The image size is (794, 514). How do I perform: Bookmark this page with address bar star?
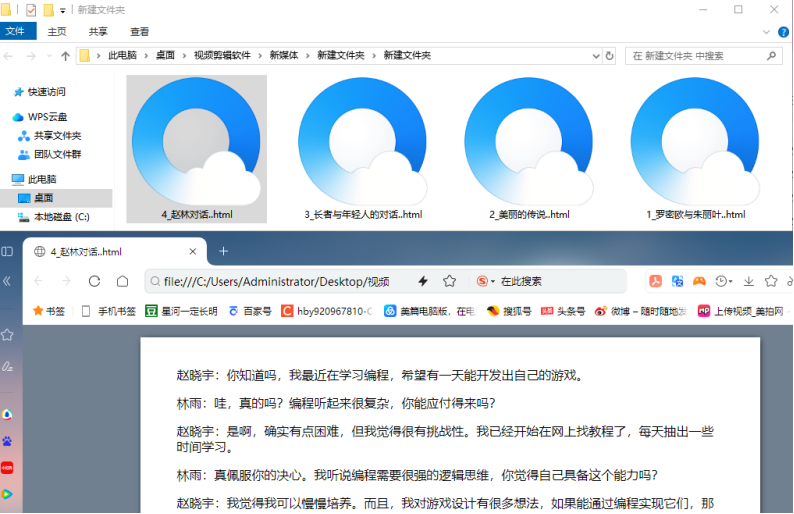(x=449, y=281)
